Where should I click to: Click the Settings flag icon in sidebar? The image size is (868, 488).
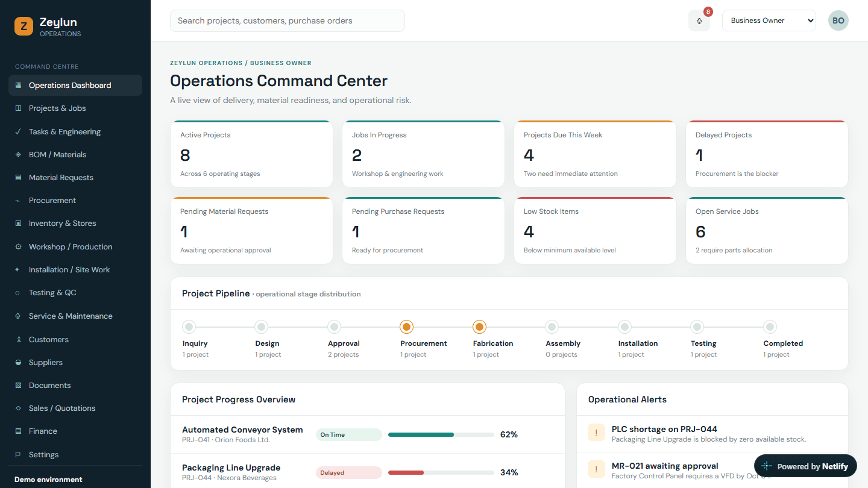pyautogui.click(x=17, y=455)
